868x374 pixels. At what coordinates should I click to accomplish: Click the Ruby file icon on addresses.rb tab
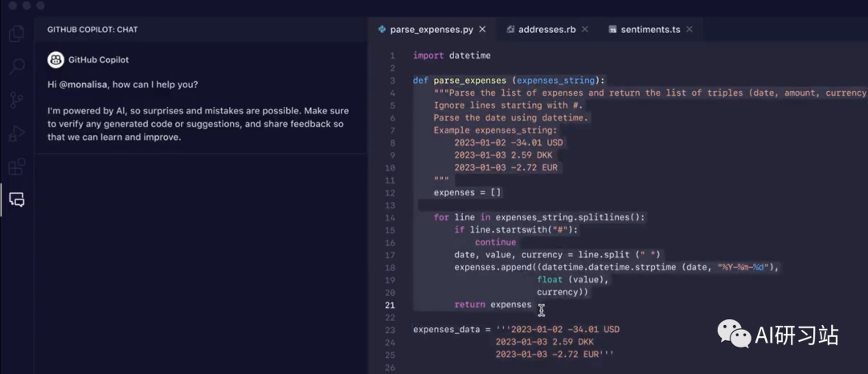click(x=510, y=30)
